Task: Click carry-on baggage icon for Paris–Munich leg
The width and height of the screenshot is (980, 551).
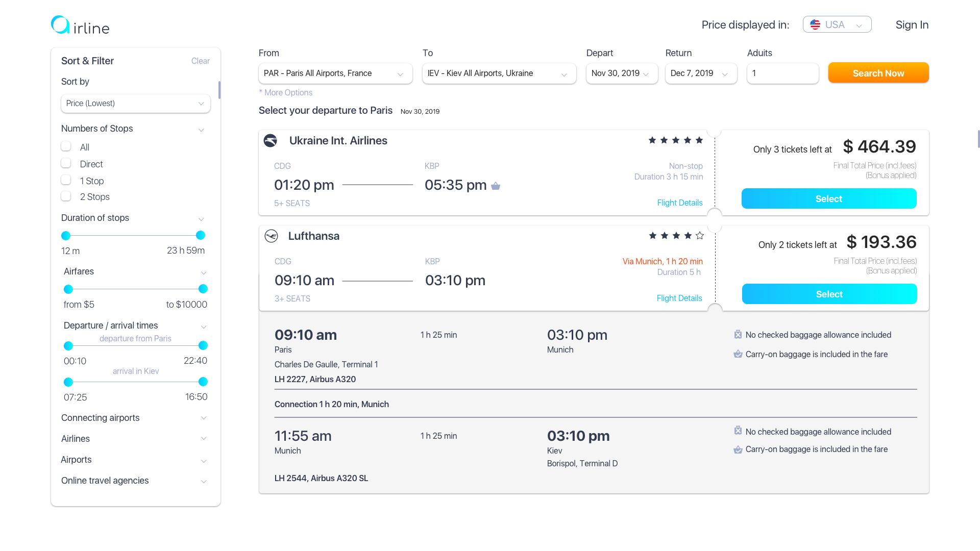Action: tap(738, 354)
